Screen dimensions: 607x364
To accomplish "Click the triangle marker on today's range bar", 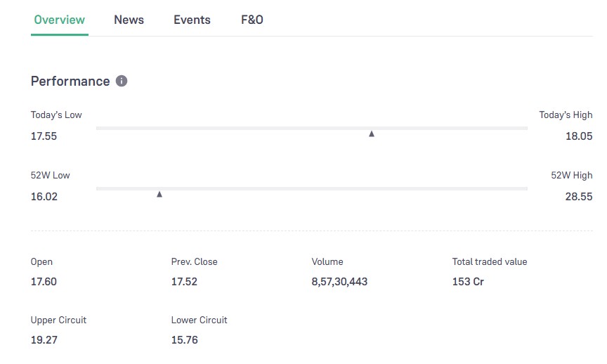I will (372, 134).
